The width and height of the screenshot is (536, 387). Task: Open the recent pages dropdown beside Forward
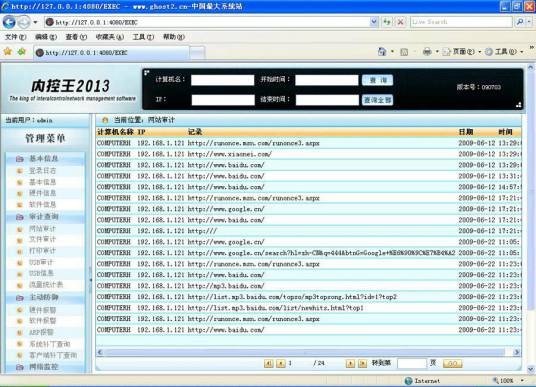pos(35,23)
